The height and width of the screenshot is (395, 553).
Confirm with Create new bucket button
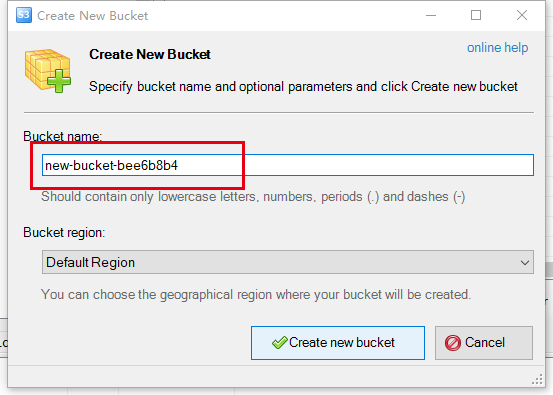tap(338, 343)
